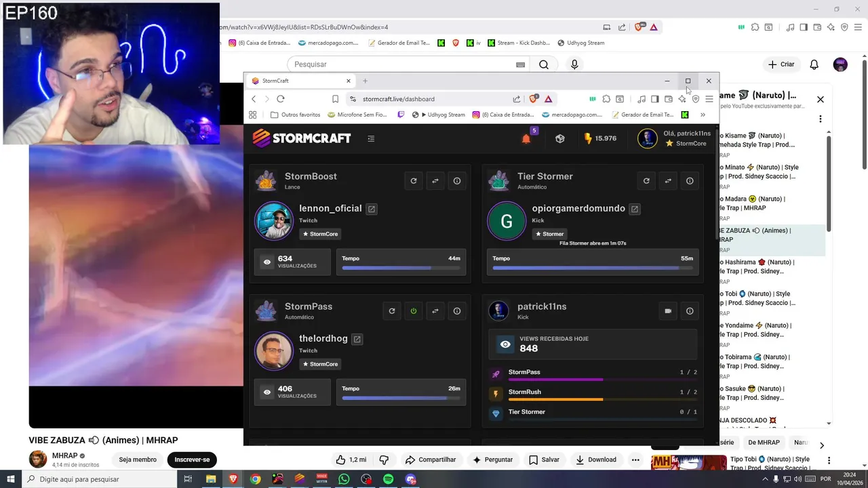Image resolution: width=868 pixels, height=488 pixels.
Task: Open the StormCraft browser hamburger menu
Action: (x=709, y=99)
